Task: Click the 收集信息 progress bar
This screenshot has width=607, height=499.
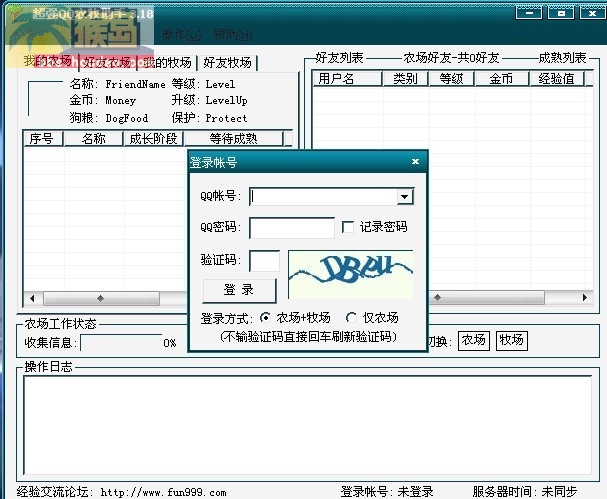Action: point(121,343)
